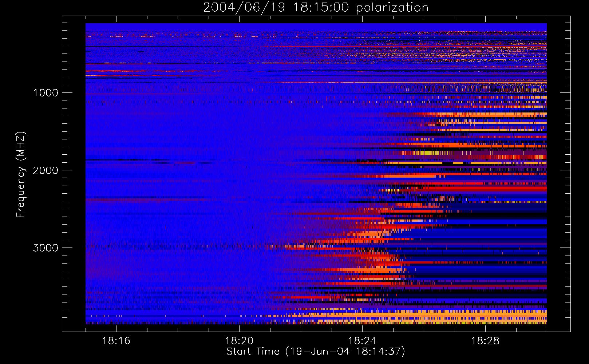Click the "Start Time (19-Jun-04 18:14:37)" label

[316, 352]
